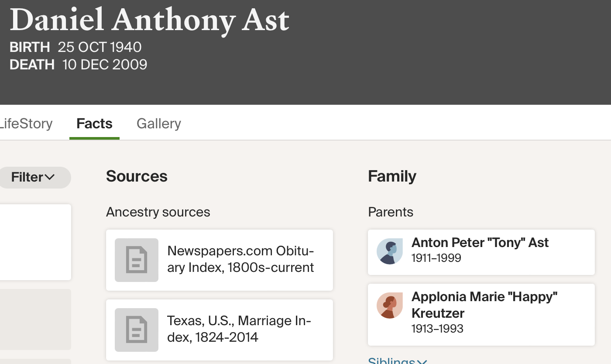Switch to the LifeStory tab
This screenshot has width=611, height=364.
[x=25, y=124]
